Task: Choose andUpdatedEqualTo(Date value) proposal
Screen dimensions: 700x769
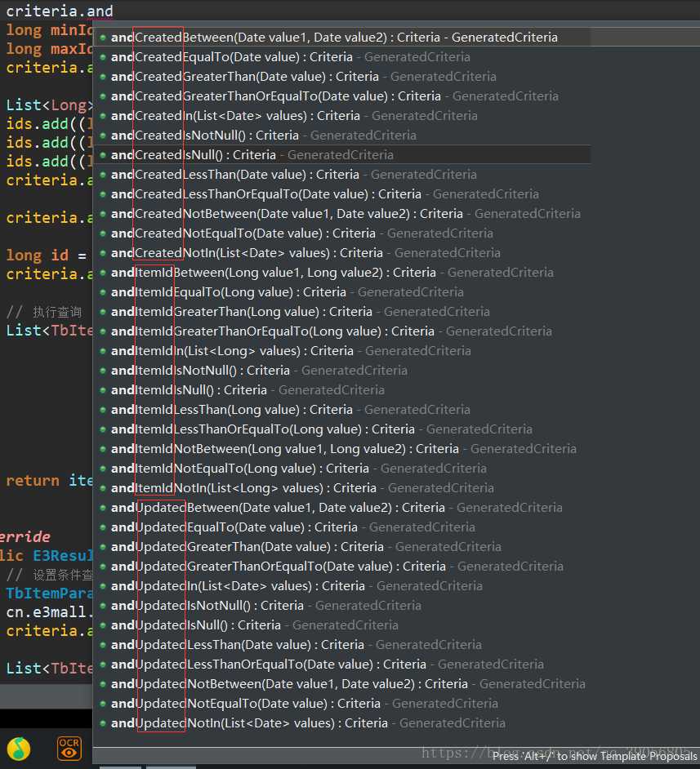Action: [341, 527]
